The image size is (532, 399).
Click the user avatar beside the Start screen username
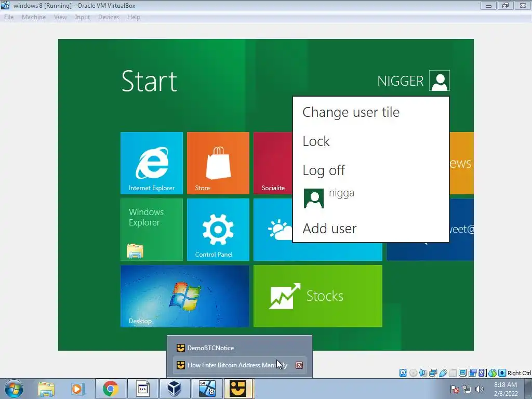440,81
